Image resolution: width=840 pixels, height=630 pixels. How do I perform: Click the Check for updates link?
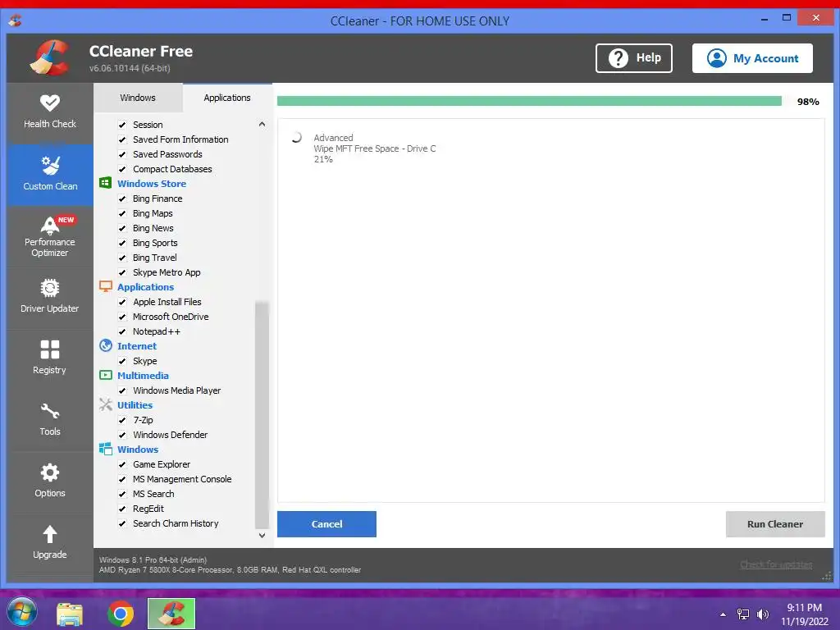pos(776,564)
